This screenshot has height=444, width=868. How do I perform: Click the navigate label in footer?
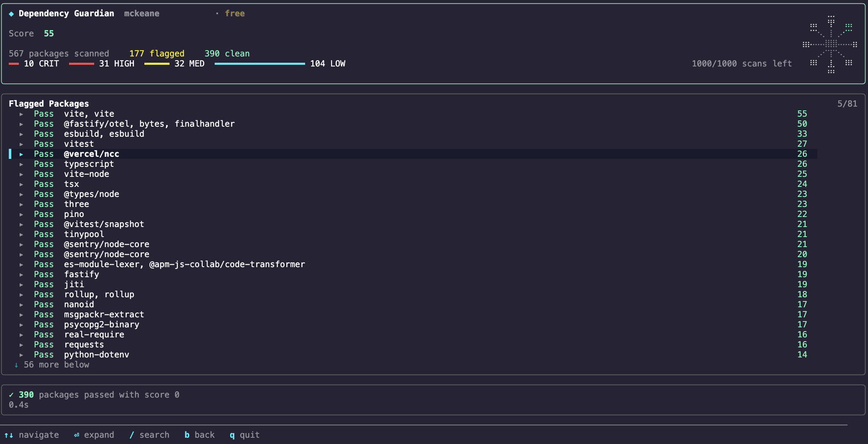[x=39, y=435]
